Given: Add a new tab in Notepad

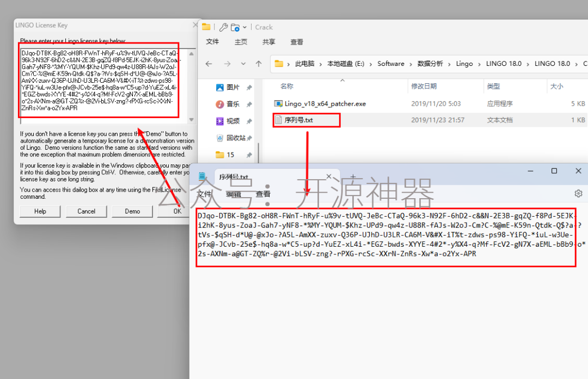Looking at the screenshot, I should [353, 176].
